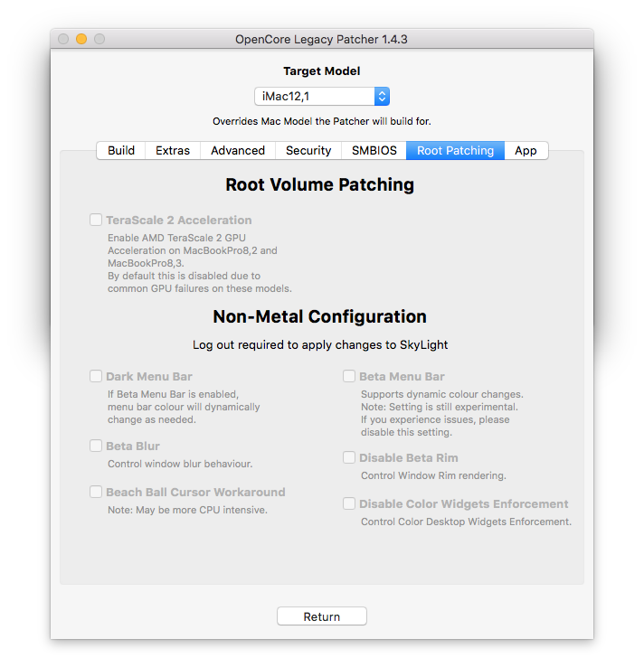This screenshot has width=644, height=658.
Task: Click the text 'Log out required to apply changes to SkyLight'
Action: [320, 345]
